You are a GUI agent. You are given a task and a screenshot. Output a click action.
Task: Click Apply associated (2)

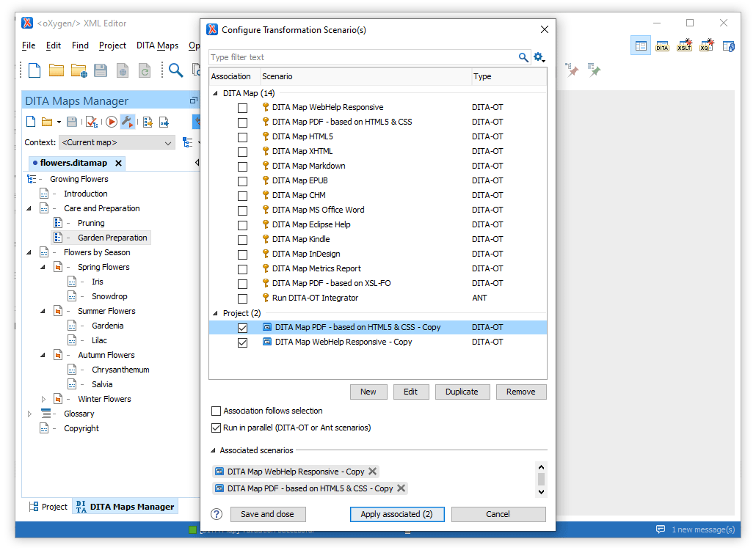[397, 514]
